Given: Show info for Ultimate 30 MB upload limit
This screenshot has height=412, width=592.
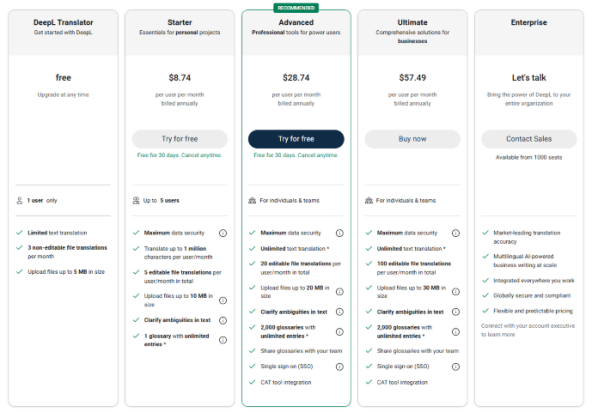Looking at the screenshot, I should (456, 292).
